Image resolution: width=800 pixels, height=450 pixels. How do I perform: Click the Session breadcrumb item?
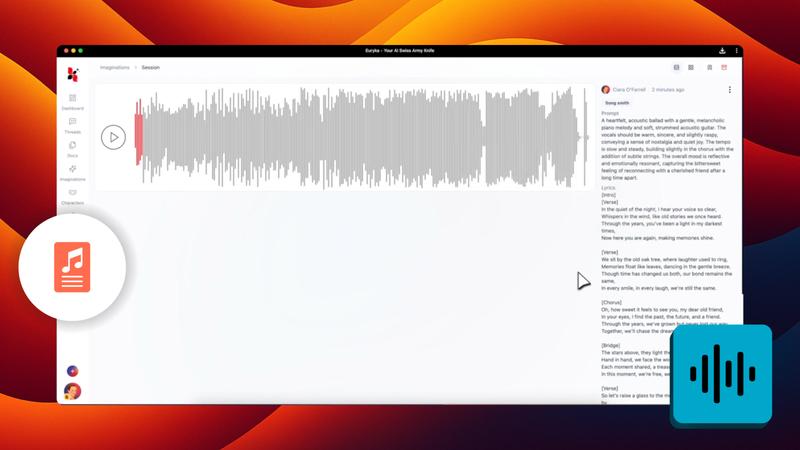coord(151,67)
